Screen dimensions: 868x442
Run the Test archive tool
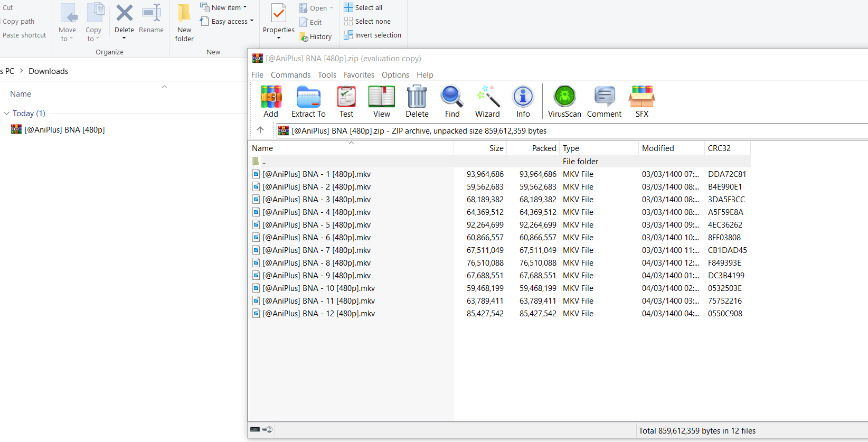[346, 101]
